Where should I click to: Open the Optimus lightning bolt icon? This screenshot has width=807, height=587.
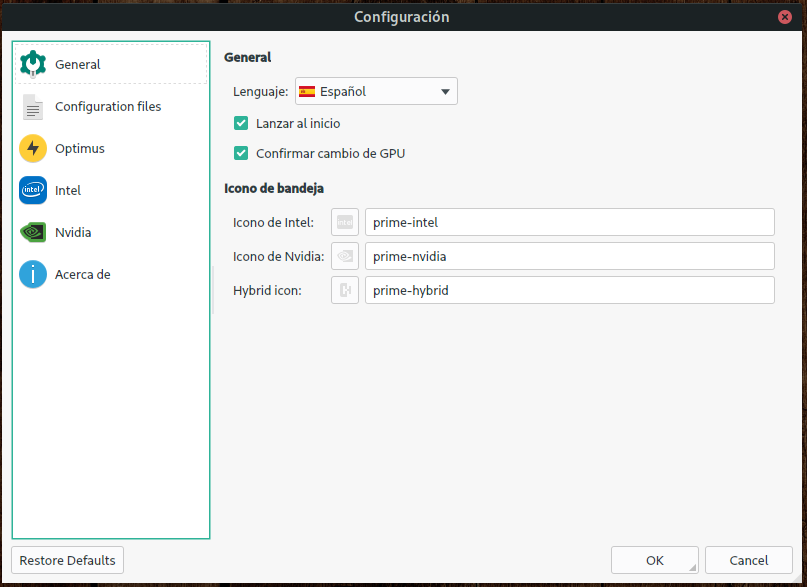tap(33, 149)
